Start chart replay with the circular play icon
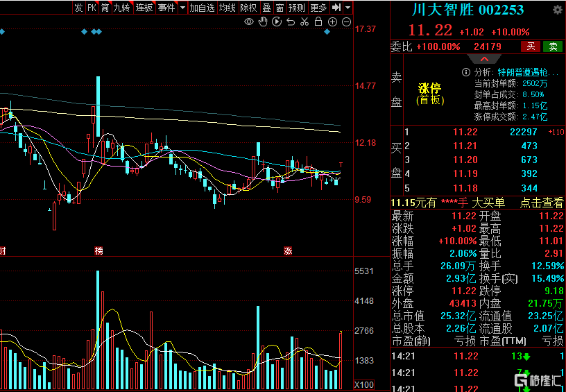The height and width of the screenshot is (392, 566). (277, 22)
